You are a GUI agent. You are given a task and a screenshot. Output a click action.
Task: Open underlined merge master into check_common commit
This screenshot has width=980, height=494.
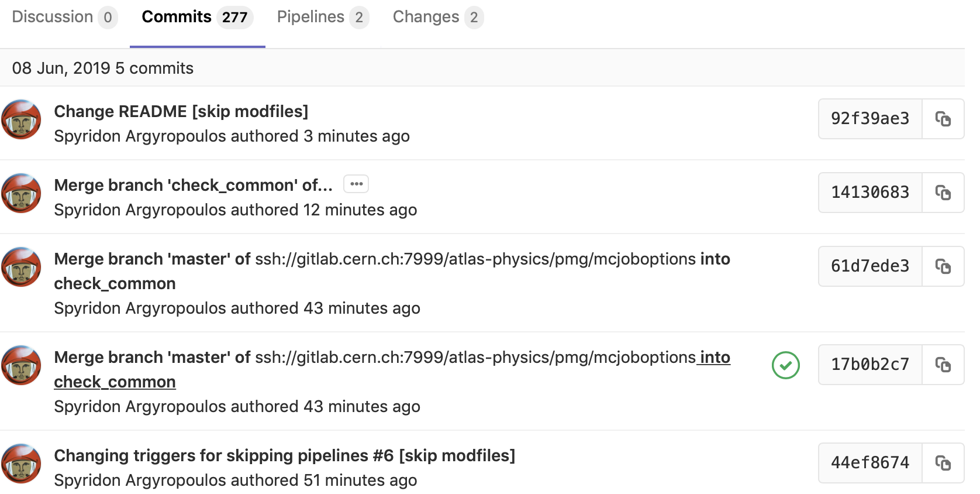392,369
